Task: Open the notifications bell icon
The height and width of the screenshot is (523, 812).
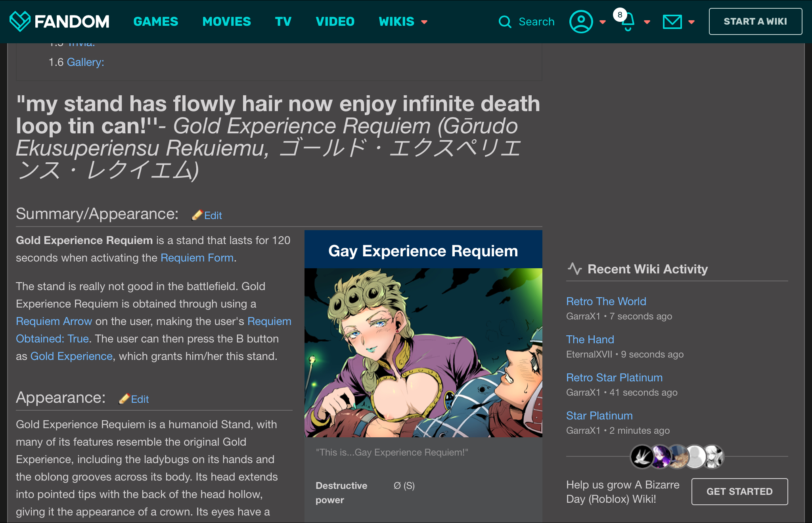Action: click(x=628, y=23)
